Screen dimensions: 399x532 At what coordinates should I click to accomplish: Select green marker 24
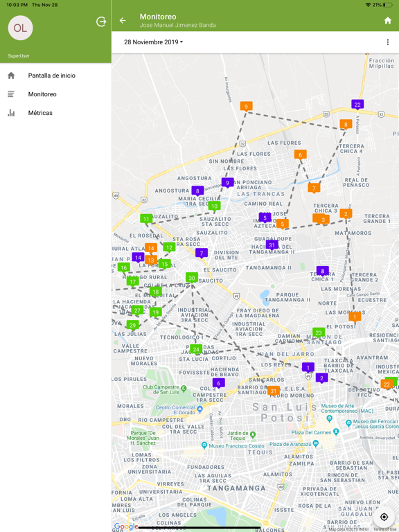tap(196, 349)
